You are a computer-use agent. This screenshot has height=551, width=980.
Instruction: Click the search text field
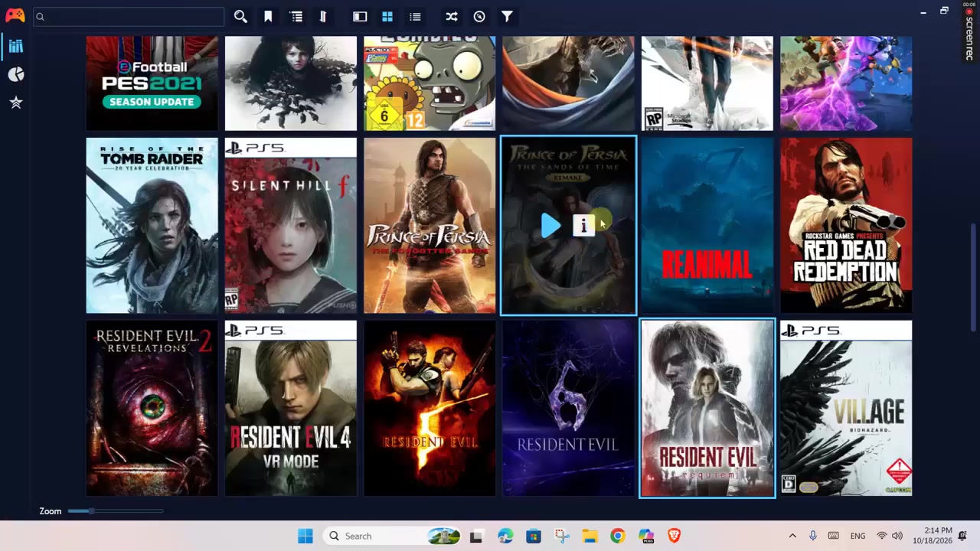pyautogui.click(x=129, y=16)
